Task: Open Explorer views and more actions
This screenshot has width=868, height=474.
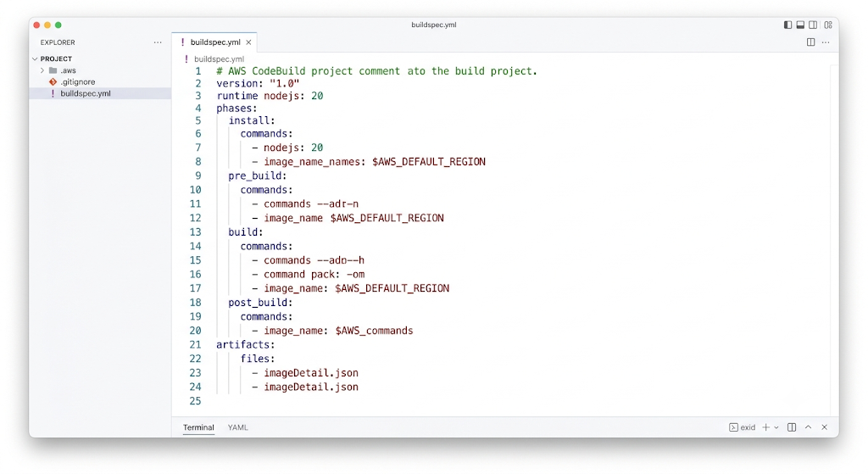Action: point(158,42)
